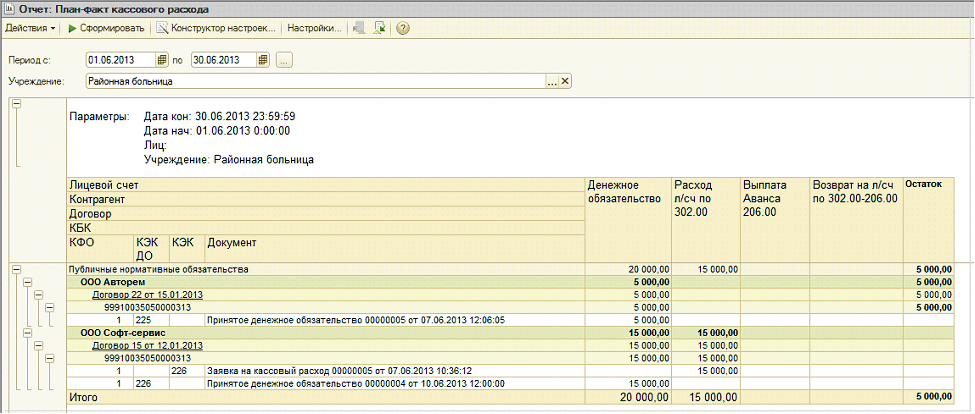Open the Действия menu

[x=30, y=29]
